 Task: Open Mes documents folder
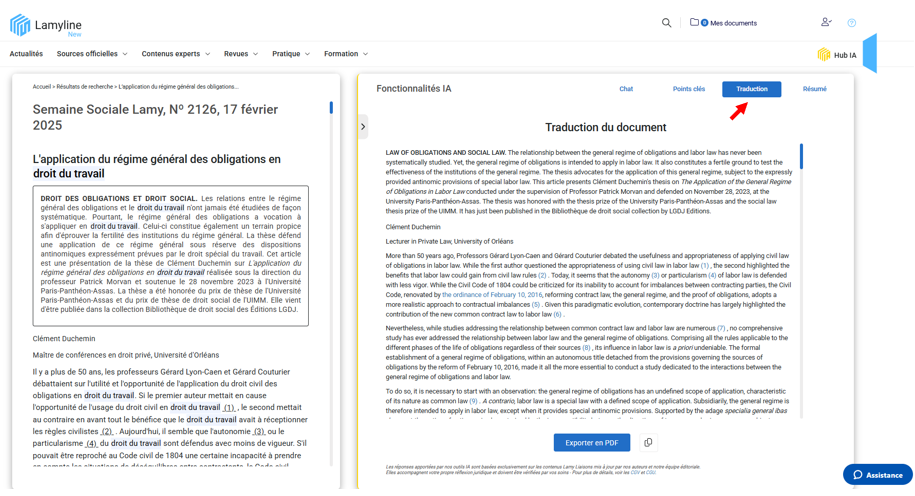(724, 23)
